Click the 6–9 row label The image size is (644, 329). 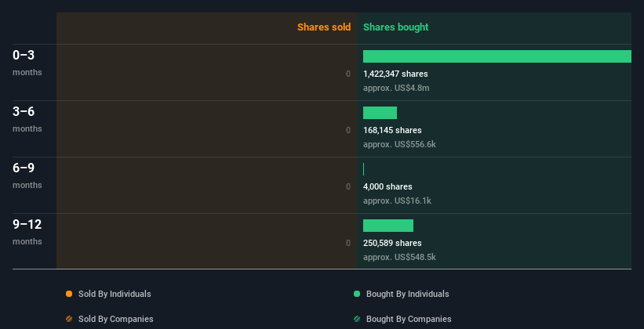coord(24,168)
